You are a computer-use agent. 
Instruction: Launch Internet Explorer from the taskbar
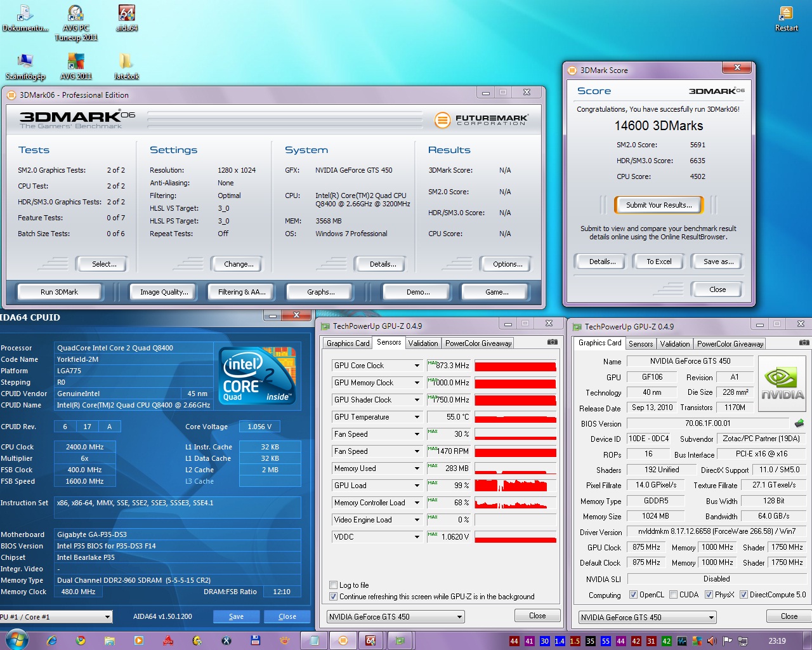click(x=52, y=640)
